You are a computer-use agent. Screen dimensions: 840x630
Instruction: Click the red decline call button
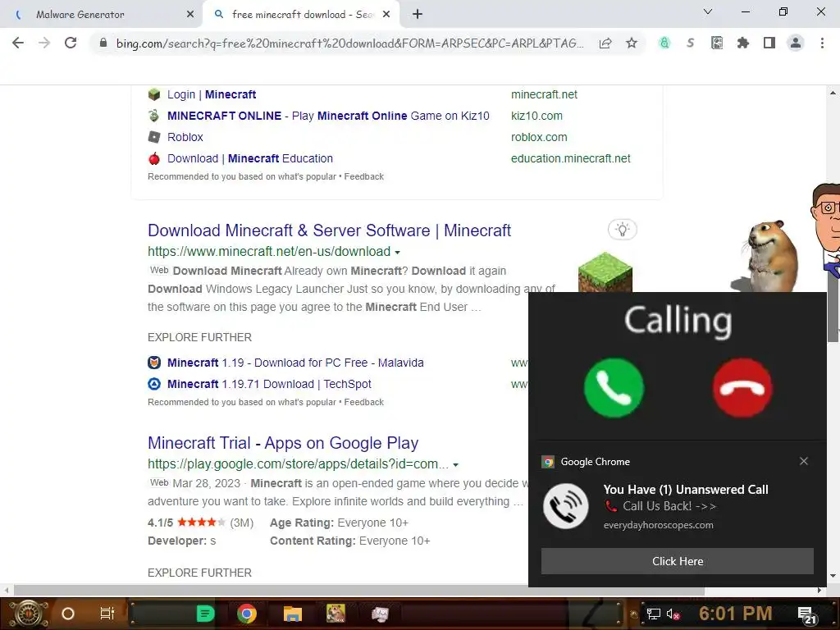tap(742, 387)
